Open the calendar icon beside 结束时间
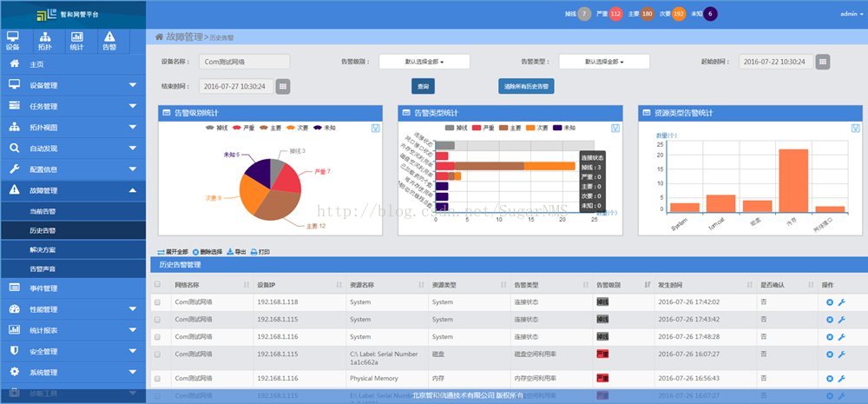Viewport: 868px width, 404px height. [283, 87]
